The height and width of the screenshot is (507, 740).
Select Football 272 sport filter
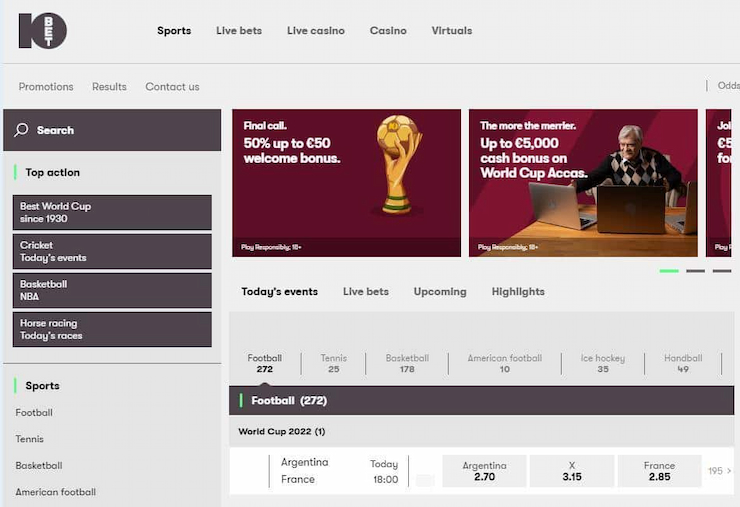coord(265,363)
